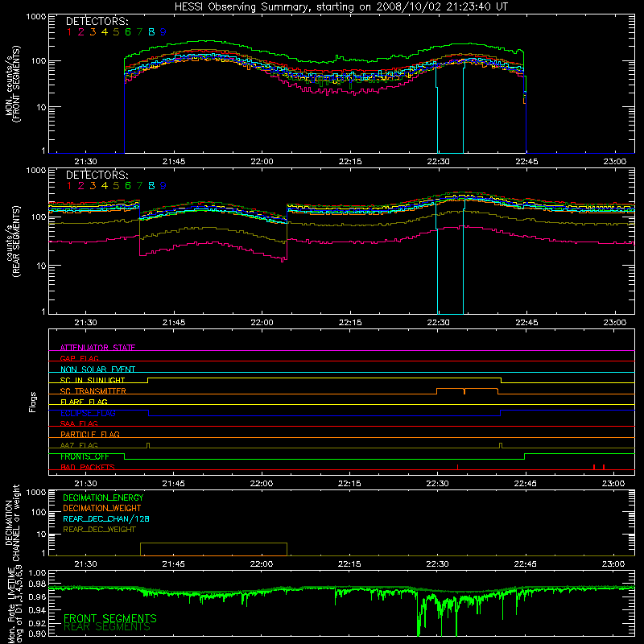Click the REAR_DEC_CHAN/128 legend entry
The width and height of the screenshot is (644, 644).
106,518
